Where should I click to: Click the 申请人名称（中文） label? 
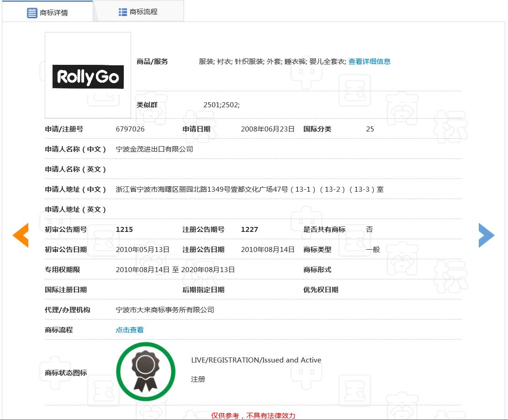tap(75, 149)
